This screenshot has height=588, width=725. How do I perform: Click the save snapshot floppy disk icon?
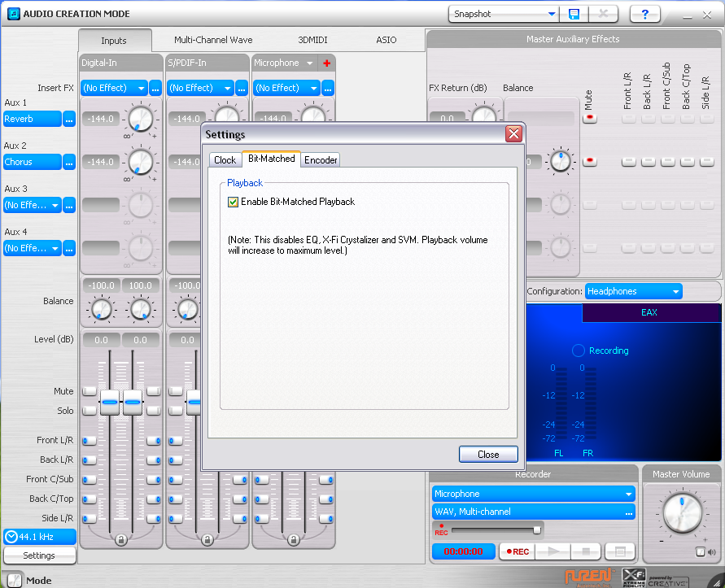[x=574, y=14]
